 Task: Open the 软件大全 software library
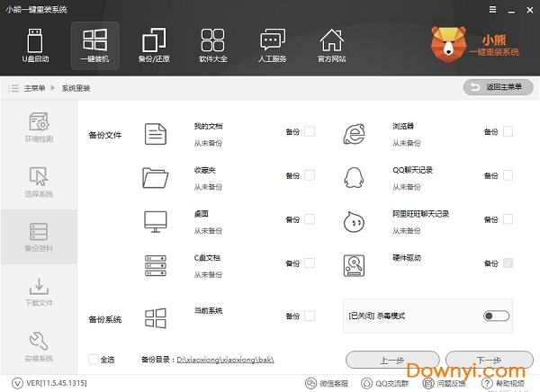(212, 46)
